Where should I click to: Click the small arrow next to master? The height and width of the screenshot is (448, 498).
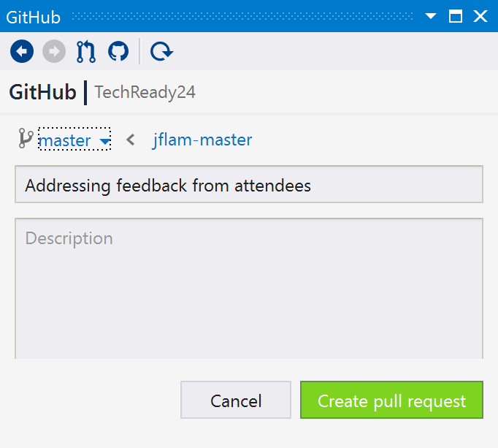(x=104, y=141)
